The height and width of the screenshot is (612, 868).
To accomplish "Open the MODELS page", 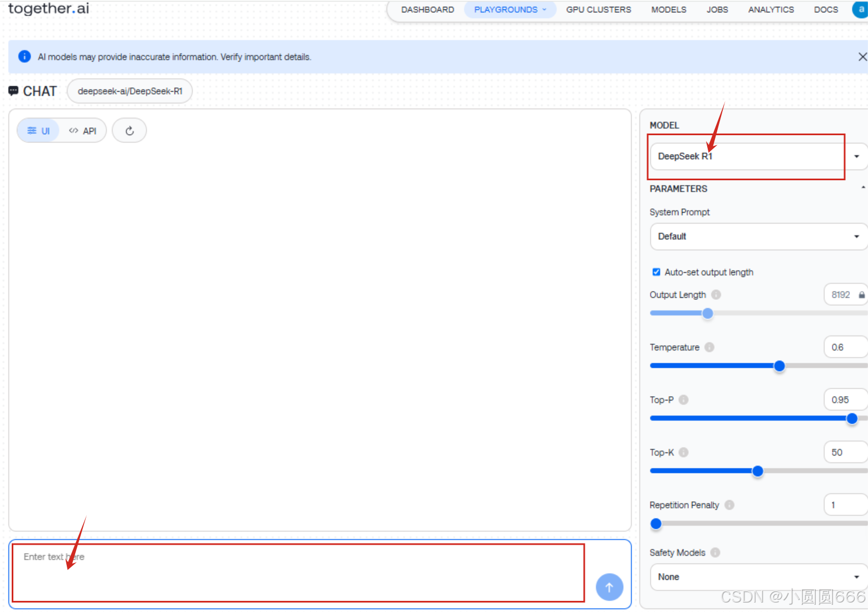I will (x=669, y=9).
